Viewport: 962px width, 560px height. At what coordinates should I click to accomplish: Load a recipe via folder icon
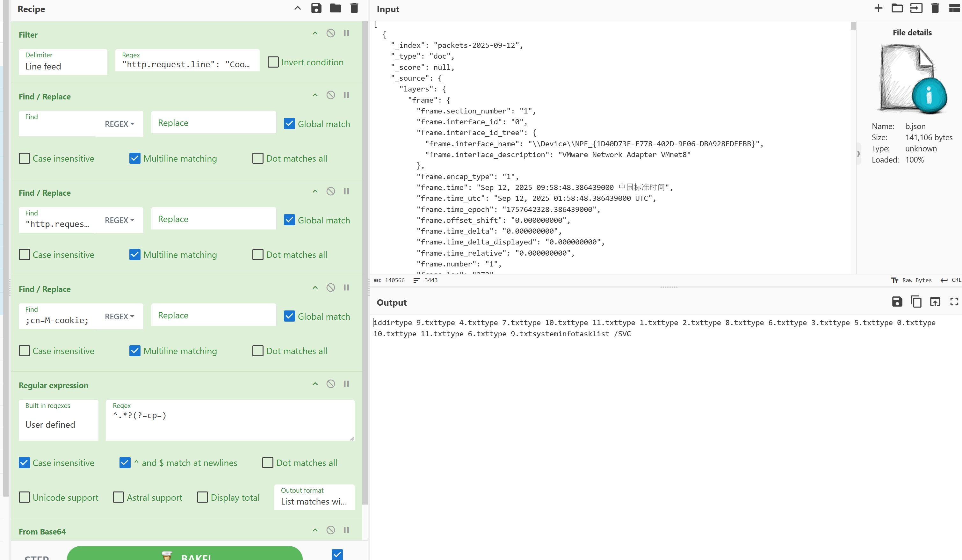tap(335, 8)
